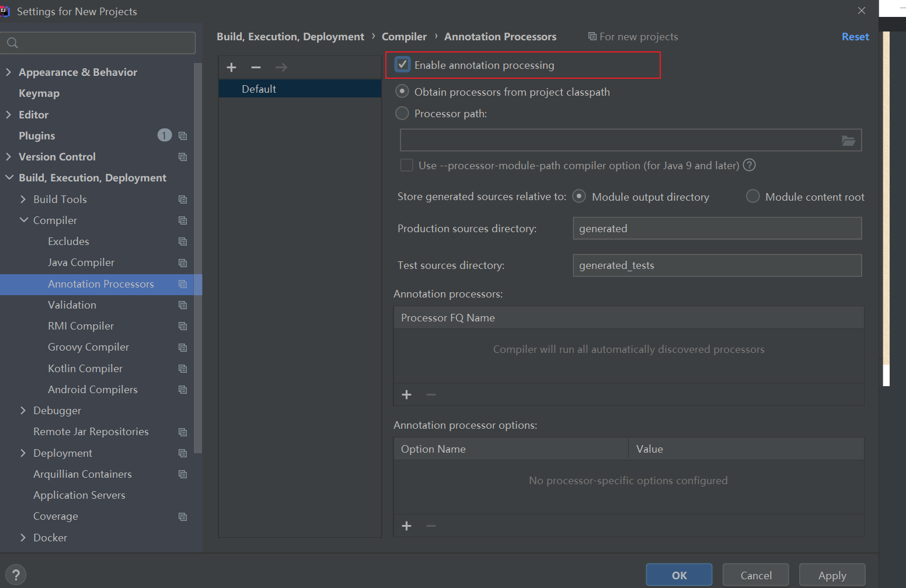Click the move-to-profile arrow icon

tap(281, 67)
